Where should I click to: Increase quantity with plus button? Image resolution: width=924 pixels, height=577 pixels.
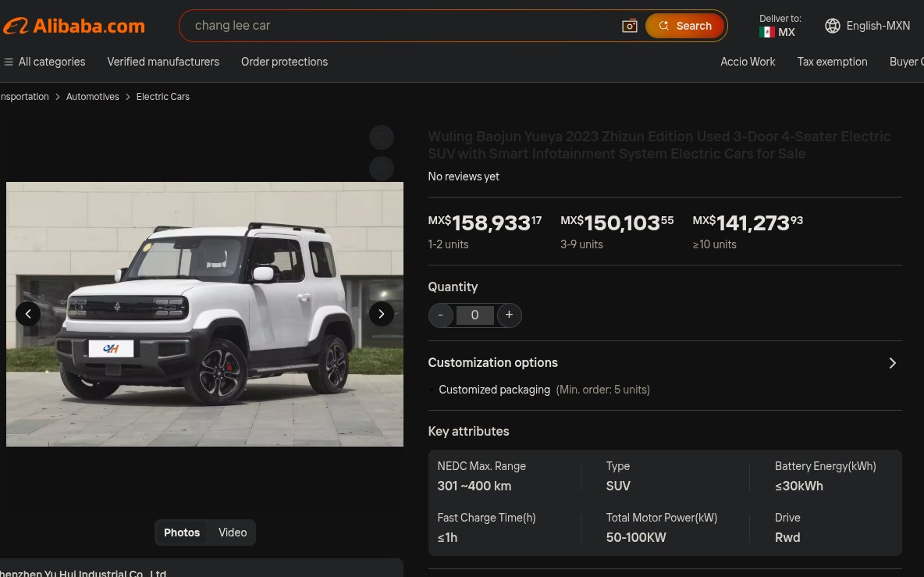[x=509, y=315]
